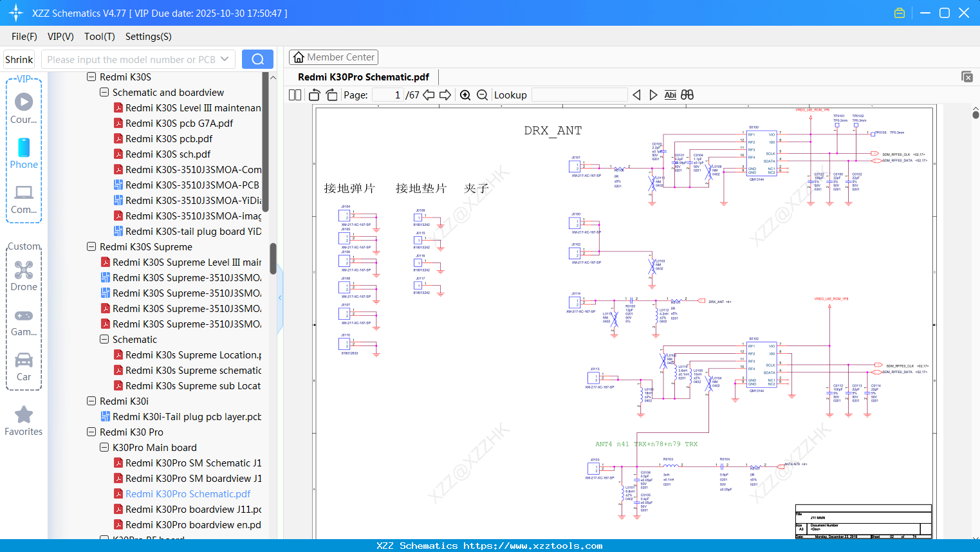Click the Shrink button
The image size is (980, 552).
click(x=19, y=59)
